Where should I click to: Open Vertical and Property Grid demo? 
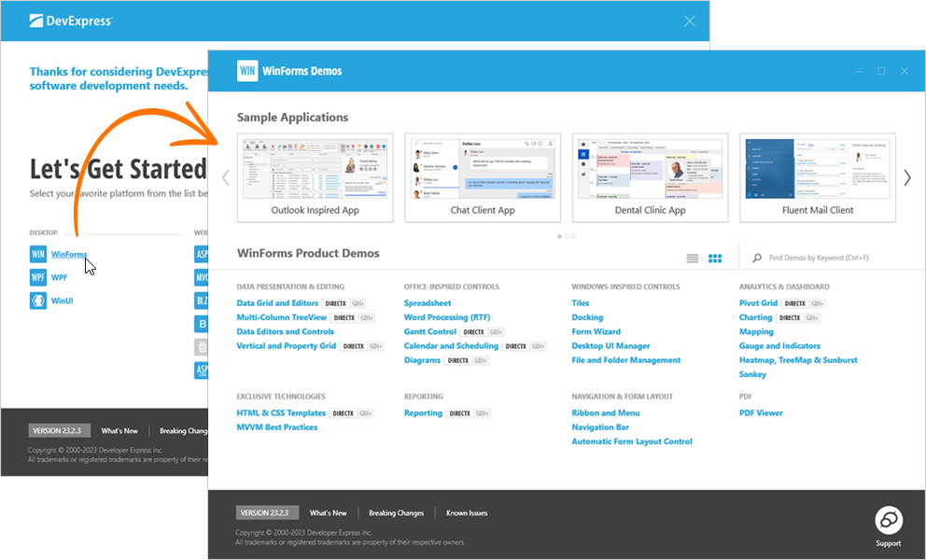(x=286, y=345)
